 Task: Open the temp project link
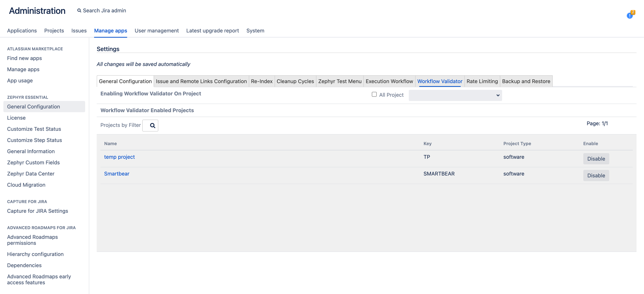pos(119,157)
